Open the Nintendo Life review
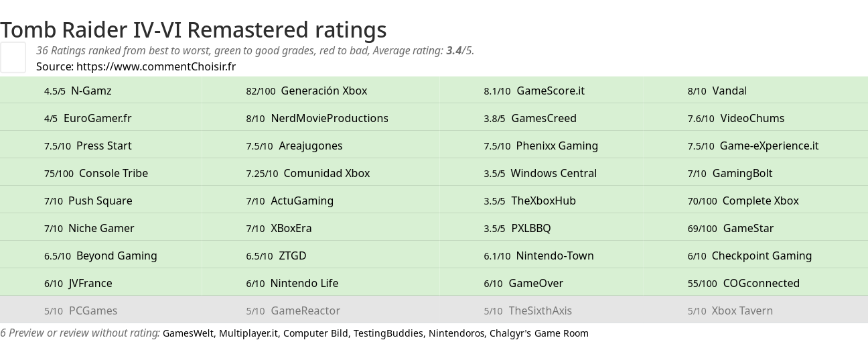 coord(304,283)
